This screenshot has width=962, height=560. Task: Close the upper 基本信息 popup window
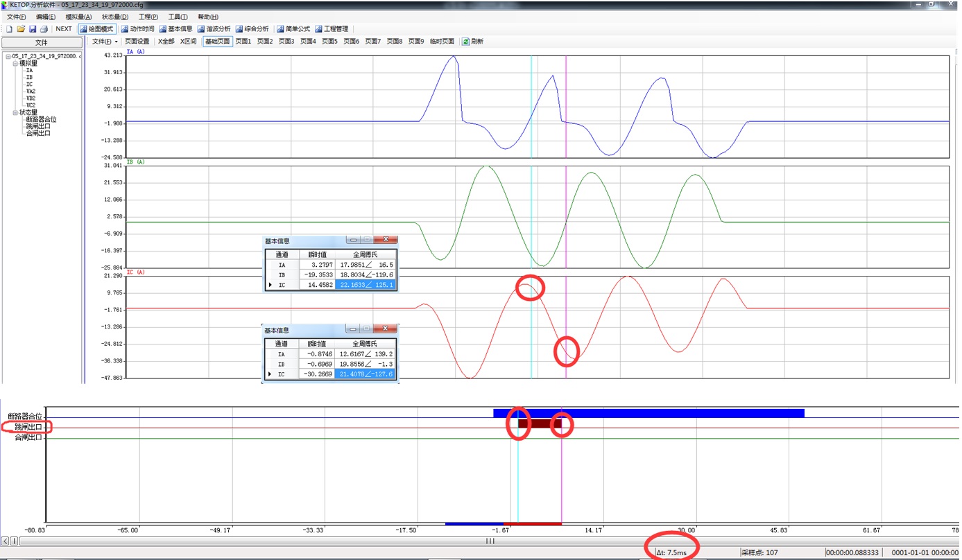(x=386, y=240)
